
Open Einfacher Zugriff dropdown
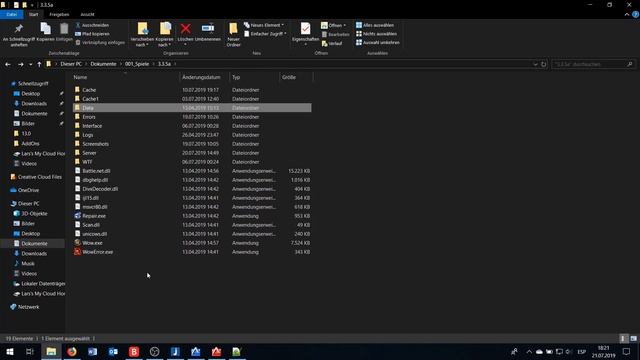[x=265, y=34]
